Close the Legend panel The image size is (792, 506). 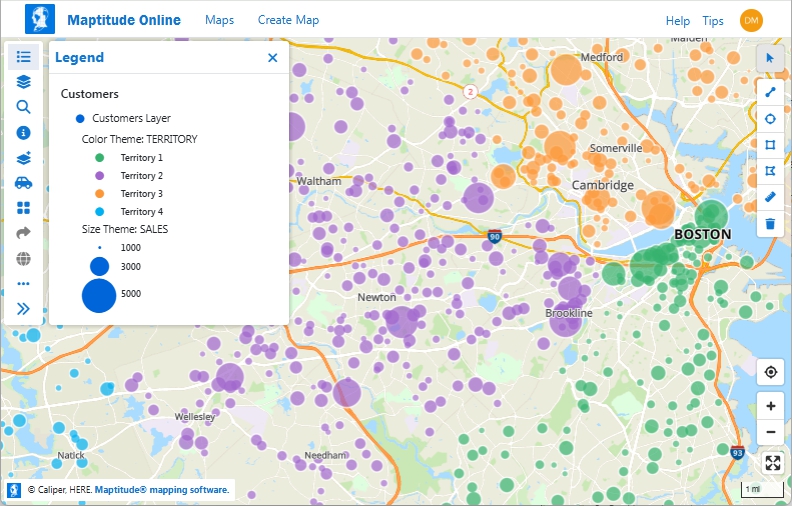tap(272, 58)
